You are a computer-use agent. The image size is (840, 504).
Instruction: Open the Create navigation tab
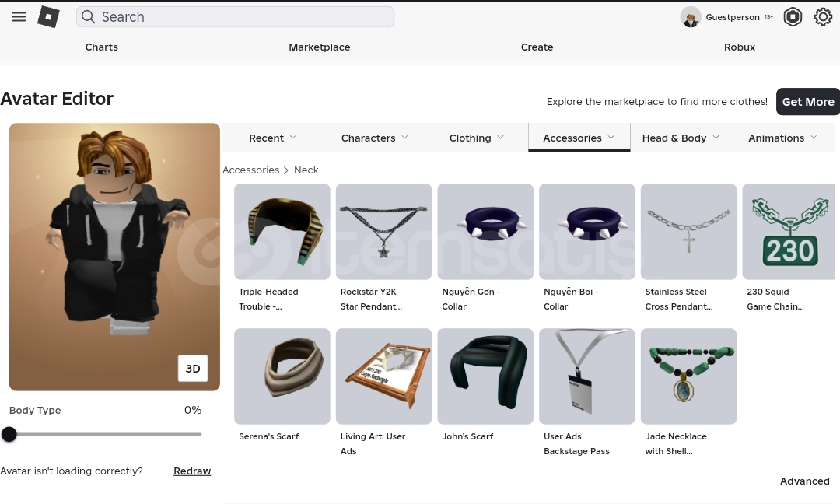pyautogui.click(x=537, y=47)
